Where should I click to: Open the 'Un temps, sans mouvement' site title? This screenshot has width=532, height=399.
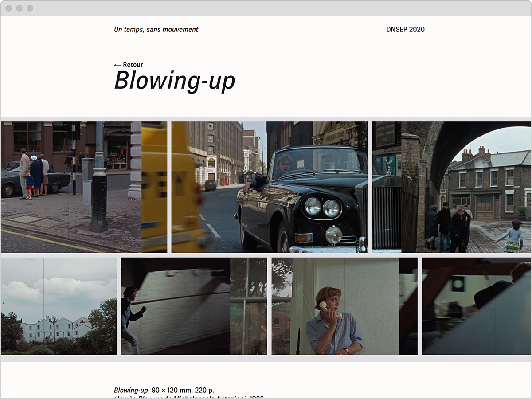coord(156,30)
